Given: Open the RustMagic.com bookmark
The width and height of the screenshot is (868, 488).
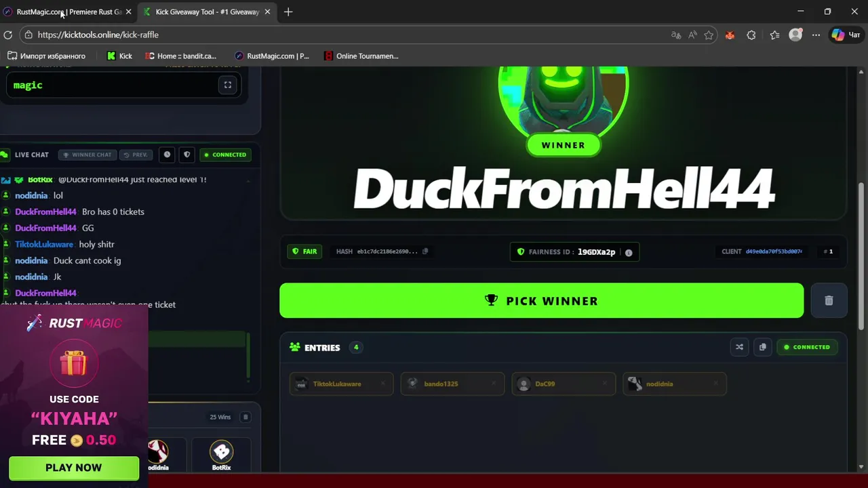Looking at the screenshot, I should (x=271, y=56).
